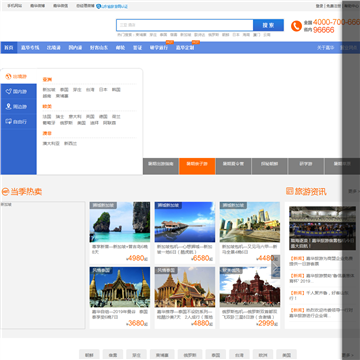
Task: Click the 台湾 tag button at bottom
Action: (239, 355)
